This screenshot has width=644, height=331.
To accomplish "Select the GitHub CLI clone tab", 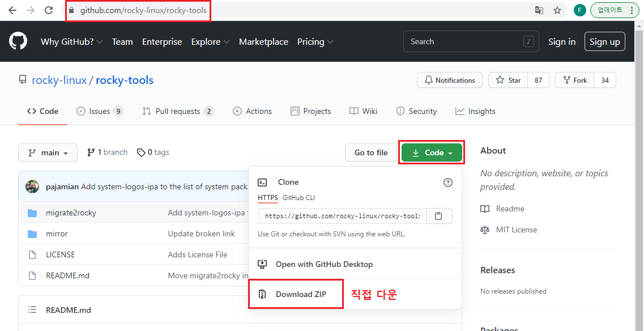I will tap(298, 198).
